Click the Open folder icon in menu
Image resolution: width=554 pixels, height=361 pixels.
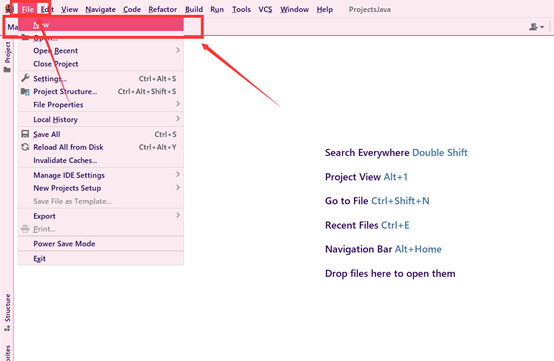[25, 37]
